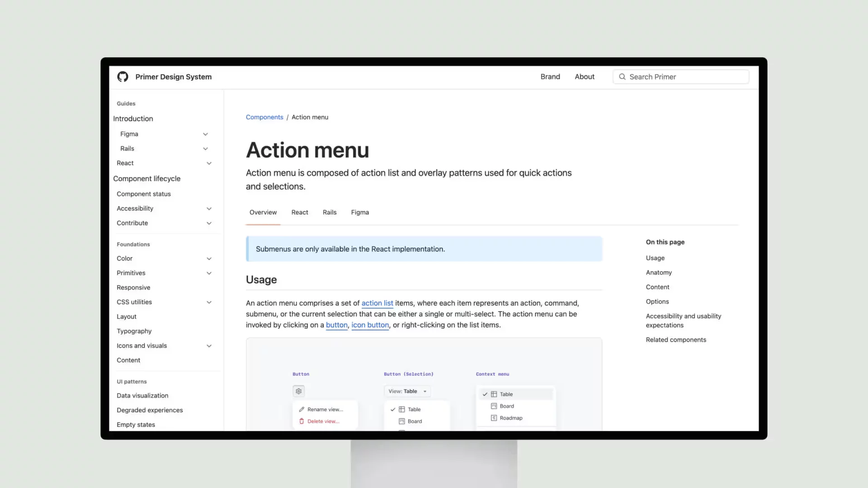Open the Brand nav item
Image resolution: width=868 pixels, height=488 pixels.
(x=550, y=77)
